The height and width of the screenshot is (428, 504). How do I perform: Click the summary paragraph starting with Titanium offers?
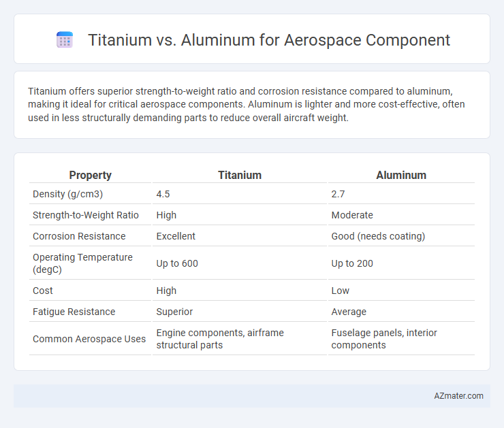[247, 104]
